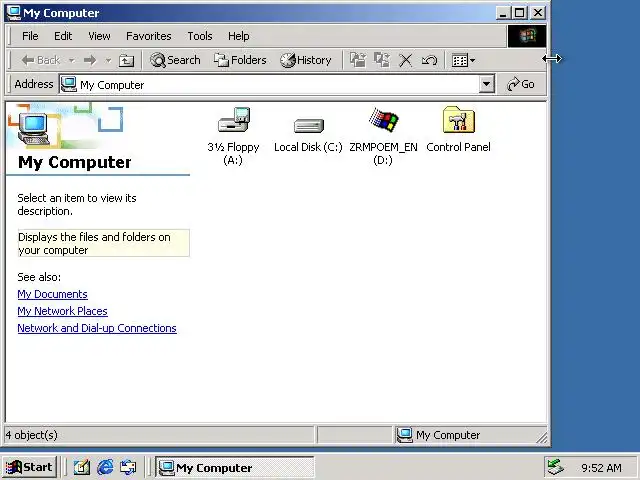Click the "See also:" label
The image size is (640, 480).
39,277
